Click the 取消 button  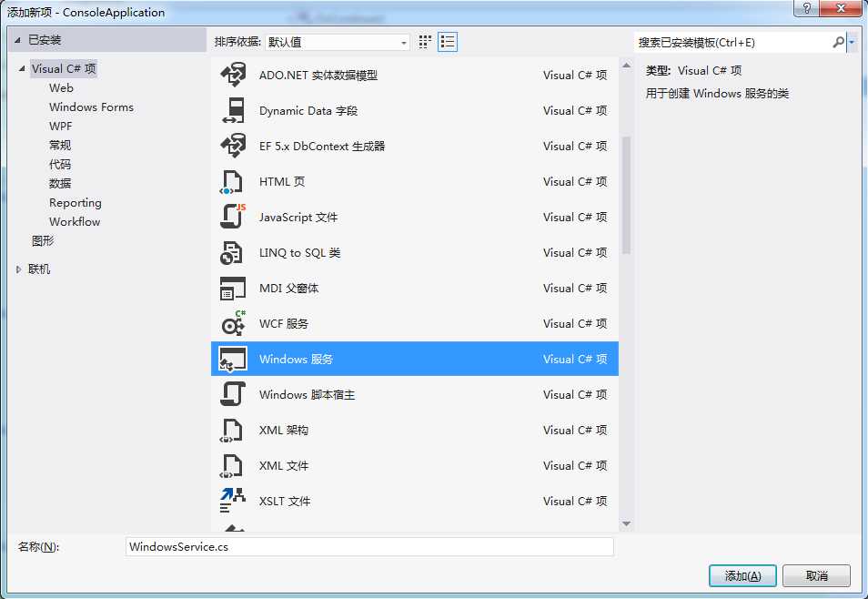(x=816, y=575)
